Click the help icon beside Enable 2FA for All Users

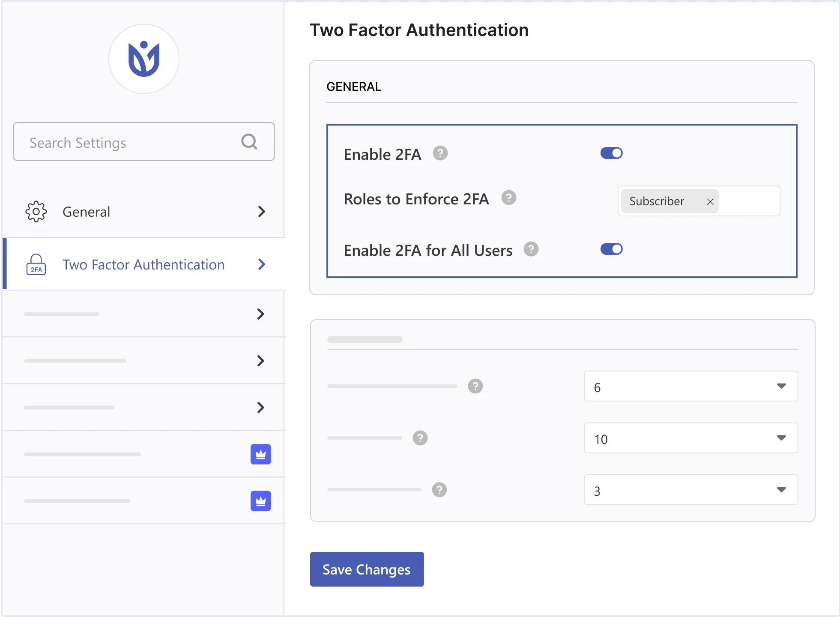pos(531,249)
